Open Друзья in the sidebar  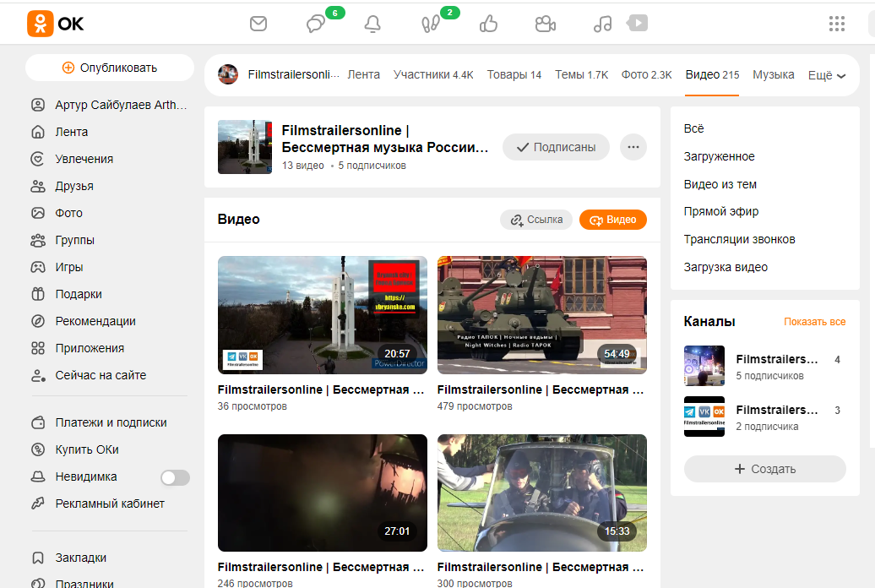coord(62,186)
